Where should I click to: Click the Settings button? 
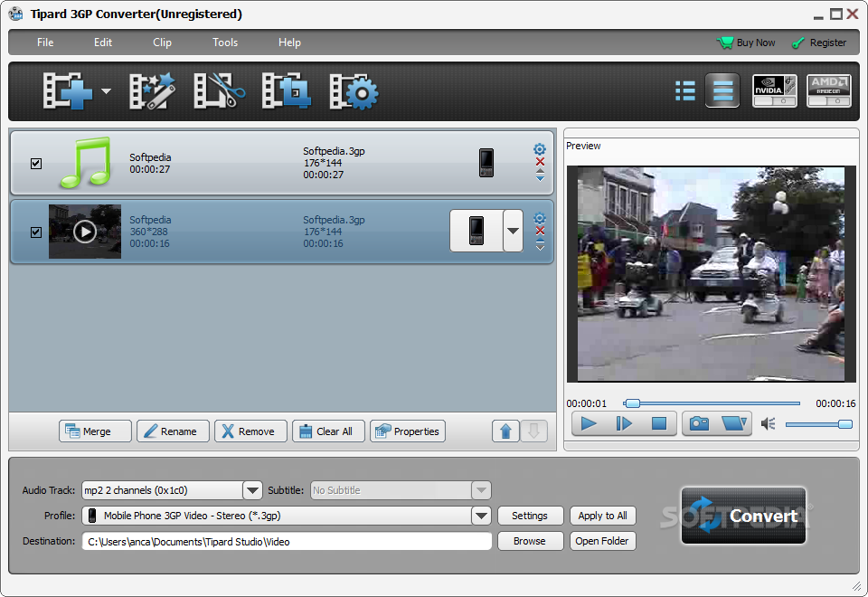530,516
